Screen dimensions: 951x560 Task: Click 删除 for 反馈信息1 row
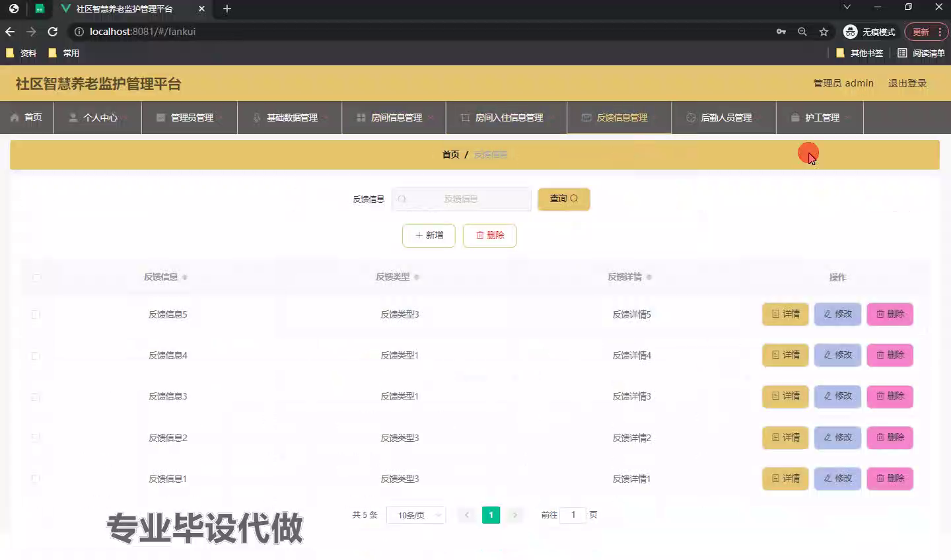(890, 479)
